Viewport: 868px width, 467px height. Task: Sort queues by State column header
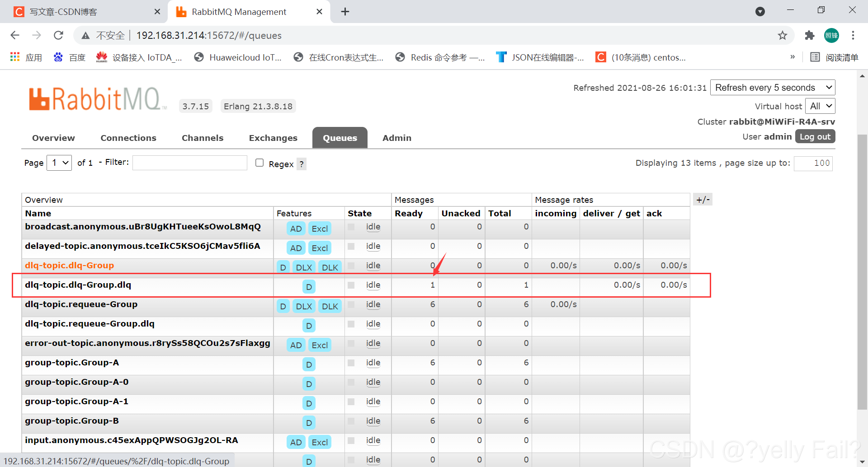coord(359,214)
